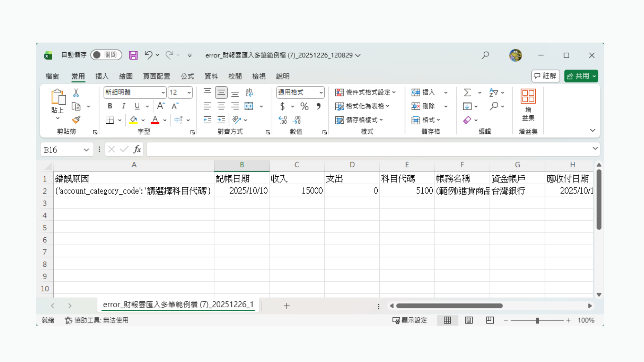Click the add new sheet plus button
This screenshot has height=362, width=644.
(286, 306)
